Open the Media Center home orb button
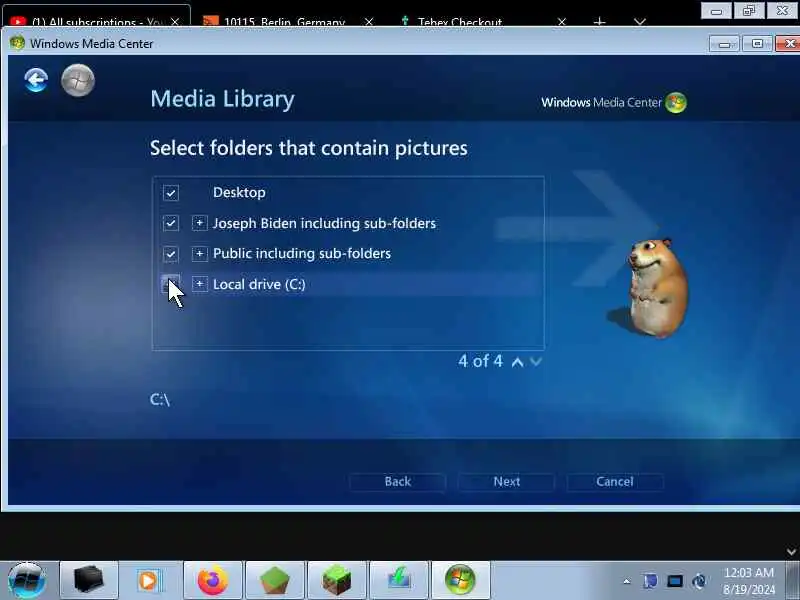 78,80
